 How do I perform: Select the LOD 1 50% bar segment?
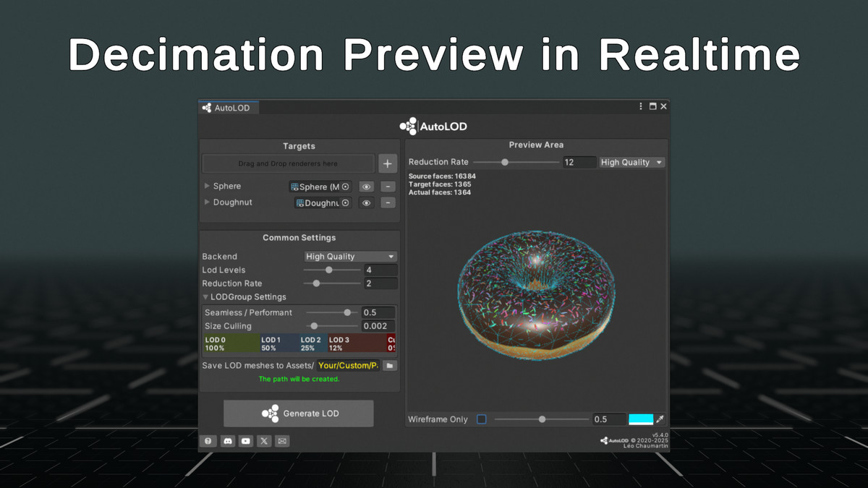(278, 343)
